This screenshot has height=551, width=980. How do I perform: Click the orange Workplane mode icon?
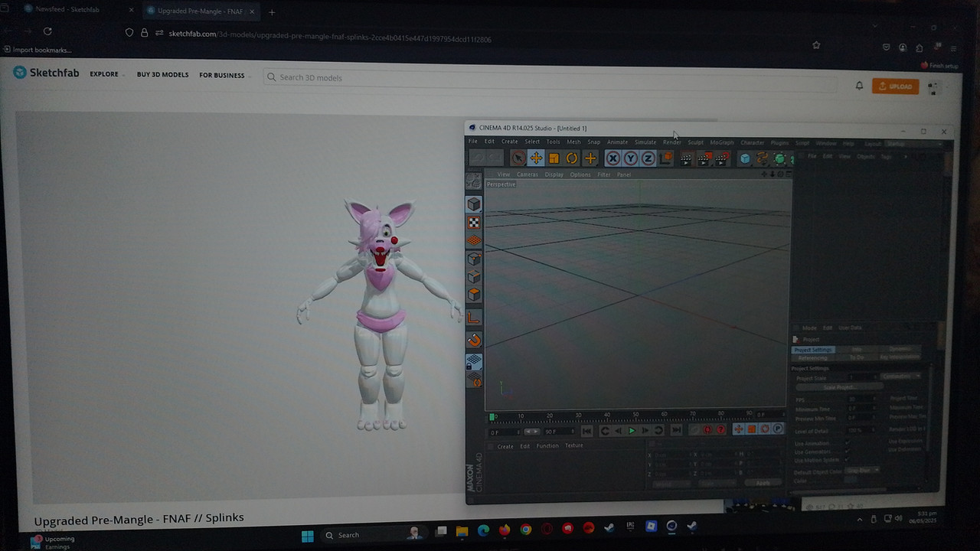[x=474, y=241]
